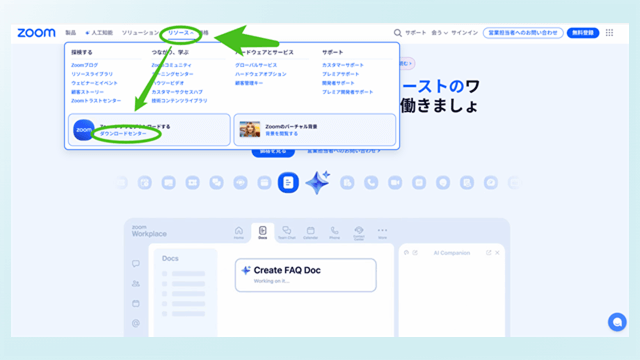Click the Zoom logo in the header
Viewport: 640px width, 360px height.
(36, 33)
